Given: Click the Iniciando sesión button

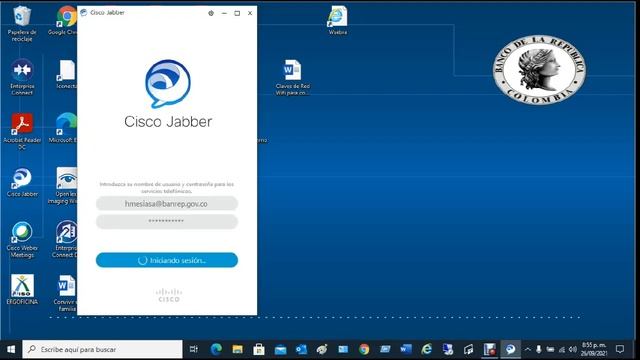Looking at the screenshot, I should (x=167, y=260).
